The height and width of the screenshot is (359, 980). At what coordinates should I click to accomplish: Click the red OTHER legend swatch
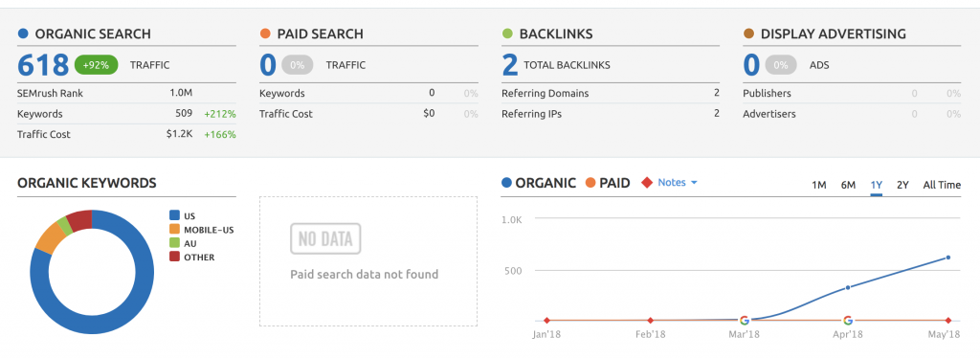click(x=174, y=258)
